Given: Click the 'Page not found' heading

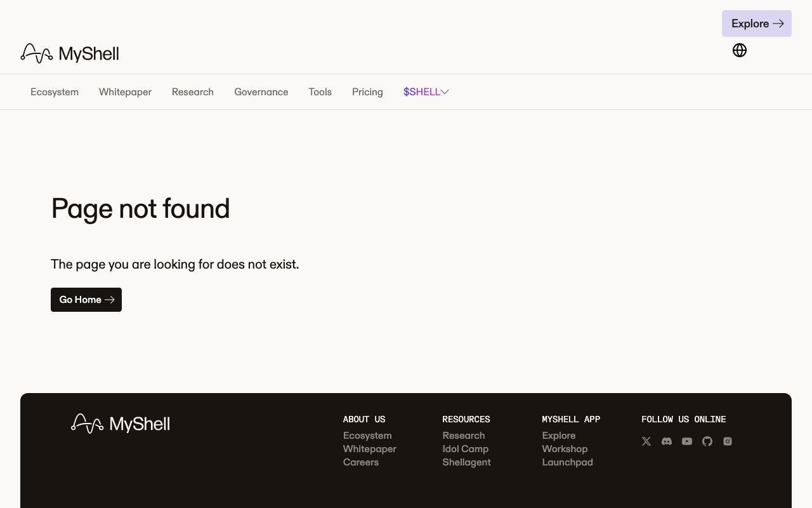Looking at the screenshot, I should click(x=140, y=208).
